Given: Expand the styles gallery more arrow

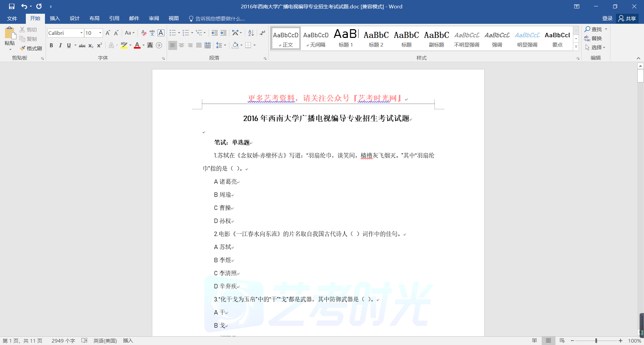Looking at the screenshot, I should coord(576,47).
